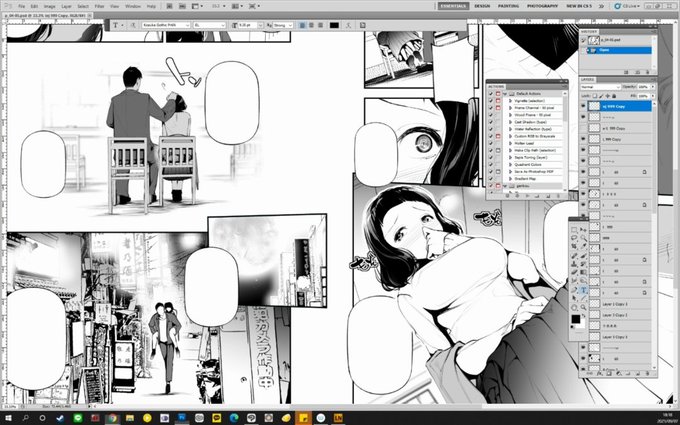680x425 pixels.
Task: Select the Lasso tool
Action: (x=574, y=238)
